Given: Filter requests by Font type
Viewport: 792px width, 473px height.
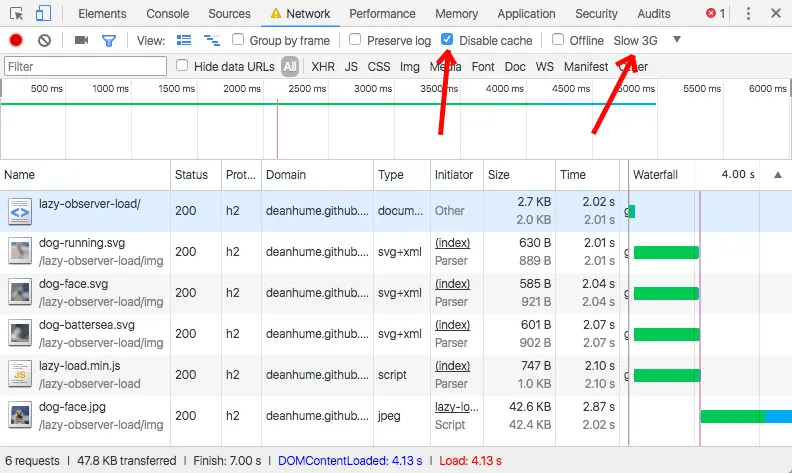Looking at the screenshot, I should pyautogui.click(x=483, y=67).
